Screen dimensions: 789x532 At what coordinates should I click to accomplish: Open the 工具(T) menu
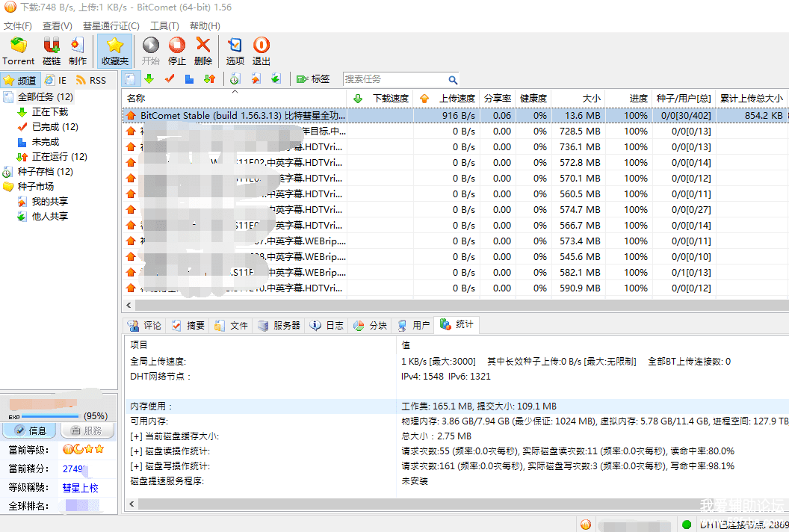(x=164, y=25)
